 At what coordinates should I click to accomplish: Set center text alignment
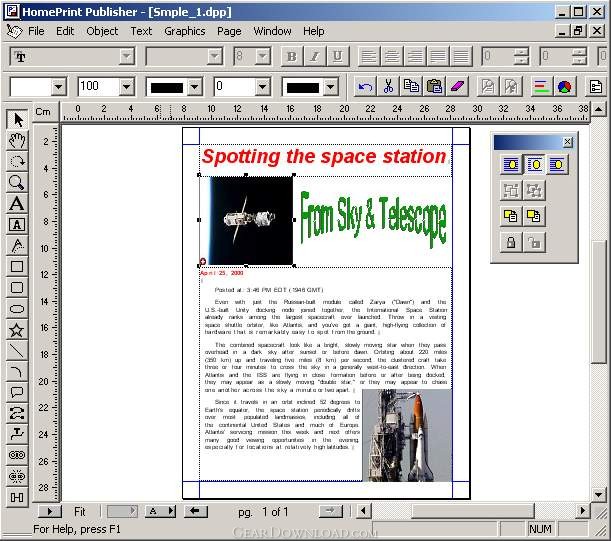point(392,57)
